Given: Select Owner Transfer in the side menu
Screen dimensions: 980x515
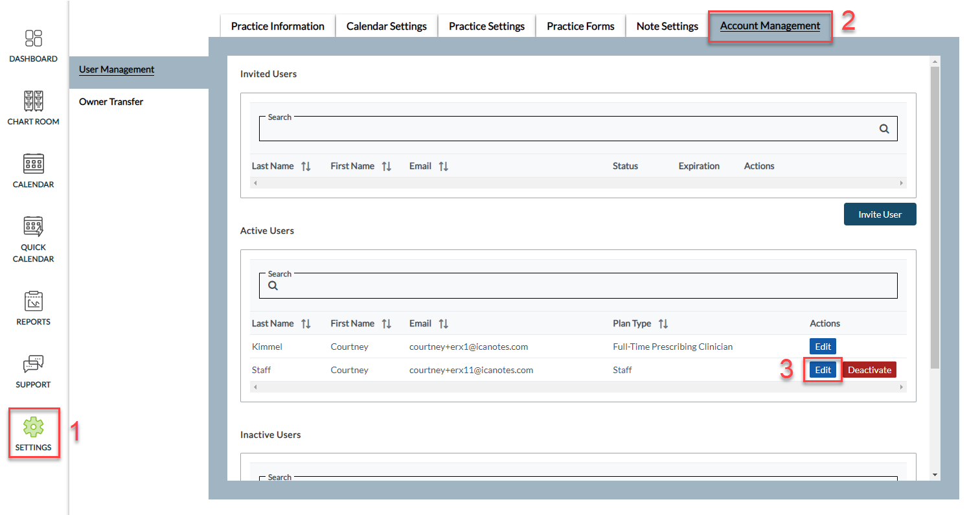Looking at the screenshot, I should pyautogui.click(x=111, y=102).
